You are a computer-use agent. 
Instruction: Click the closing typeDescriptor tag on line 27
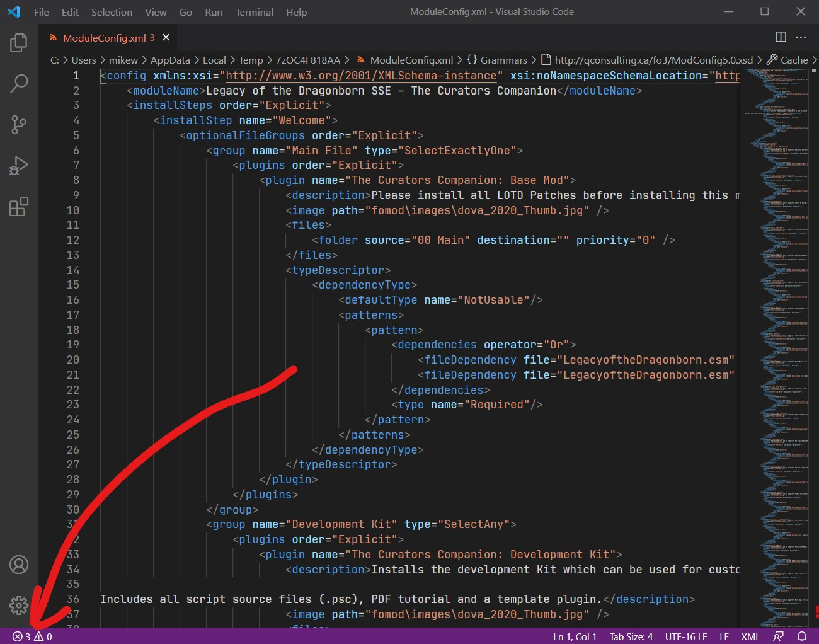(341, 464)
